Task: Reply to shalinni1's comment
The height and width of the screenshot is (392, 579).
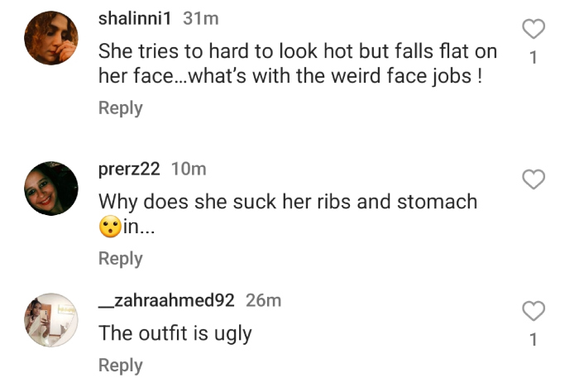Action: click(121, 108)
